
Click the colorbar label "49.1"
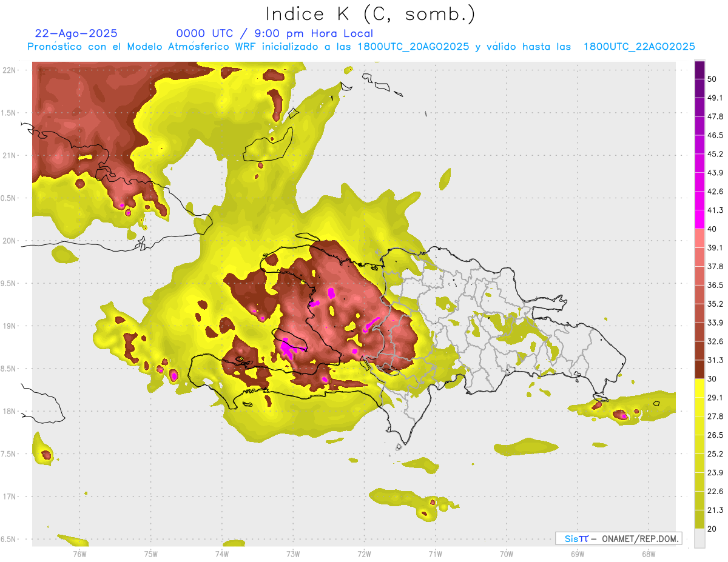click(716, 98)
